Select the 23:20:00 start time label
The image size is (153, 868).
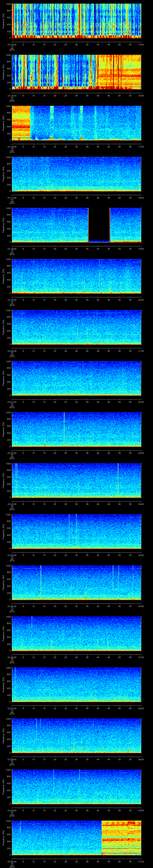[x=12, y=351]
